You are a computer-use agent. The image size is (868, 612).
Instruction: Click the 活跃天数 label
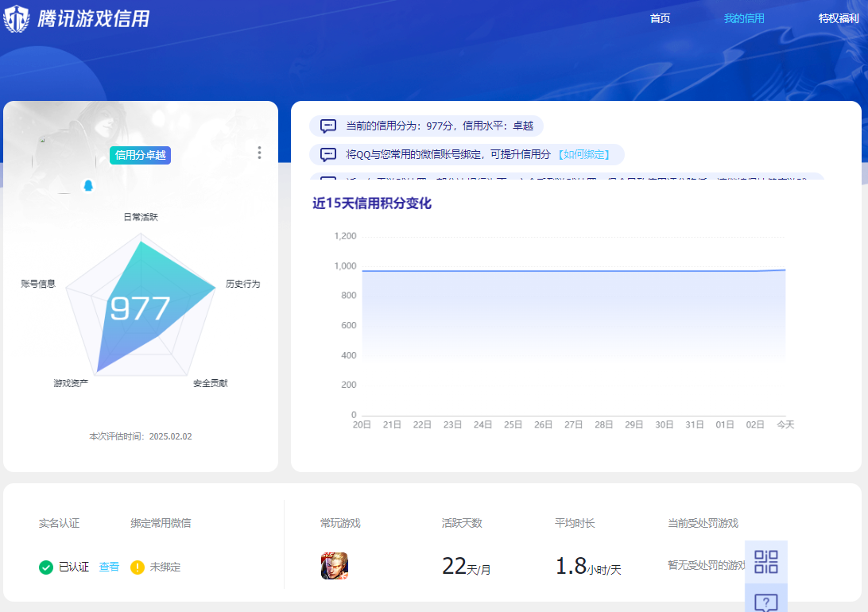(463, 523)
